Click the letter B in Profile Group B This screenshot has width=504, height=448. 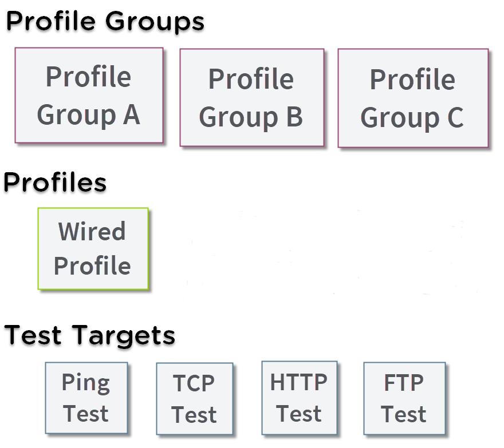[x=294, y=117]
